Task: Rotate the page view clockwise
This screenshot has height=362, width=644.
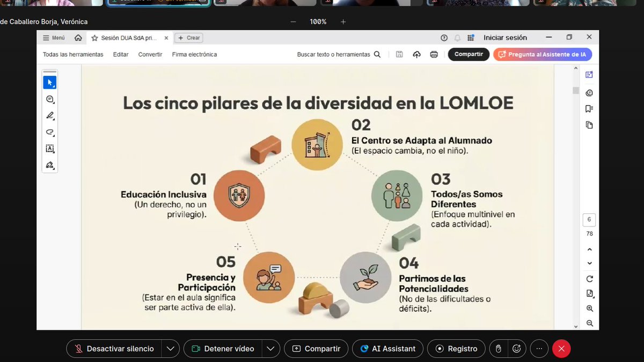Action: click(590, 279)
